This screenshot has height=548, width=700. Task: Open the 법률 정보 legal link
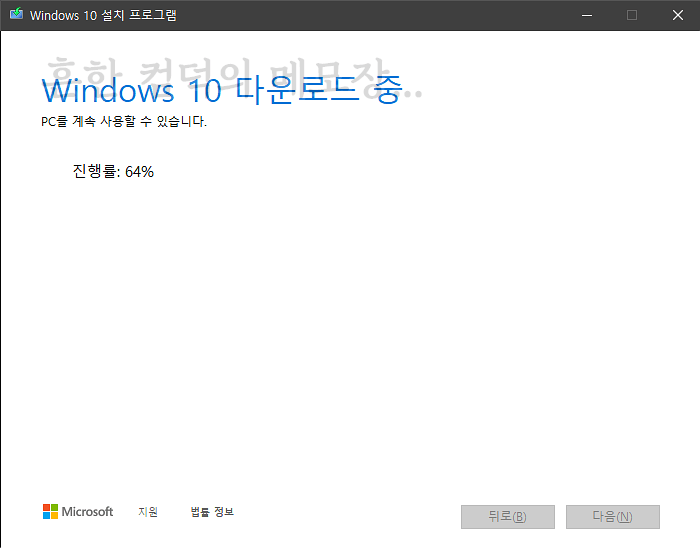pos(212,511)
